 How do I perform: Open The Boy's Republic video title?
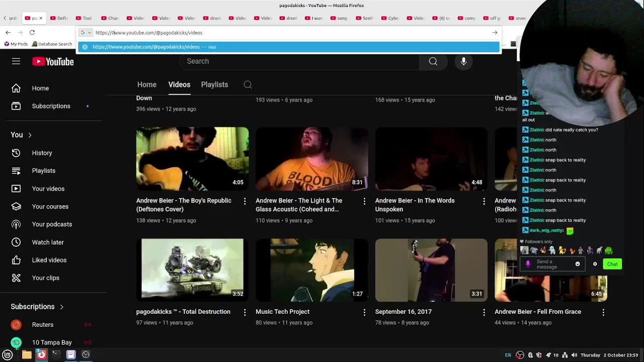(184, 205)
